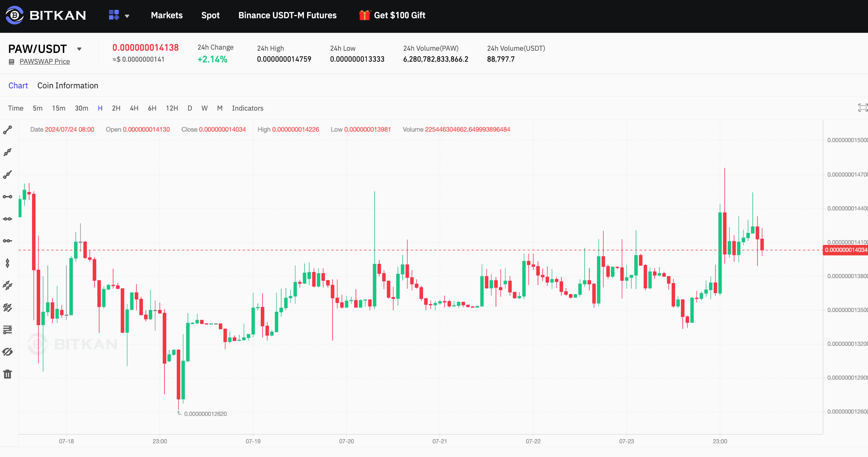This screenshot has width=868, height=457.
Task: Hide all drawings using the eye-slash toggle
Action: pyautogui.click(x=7, y=352)
